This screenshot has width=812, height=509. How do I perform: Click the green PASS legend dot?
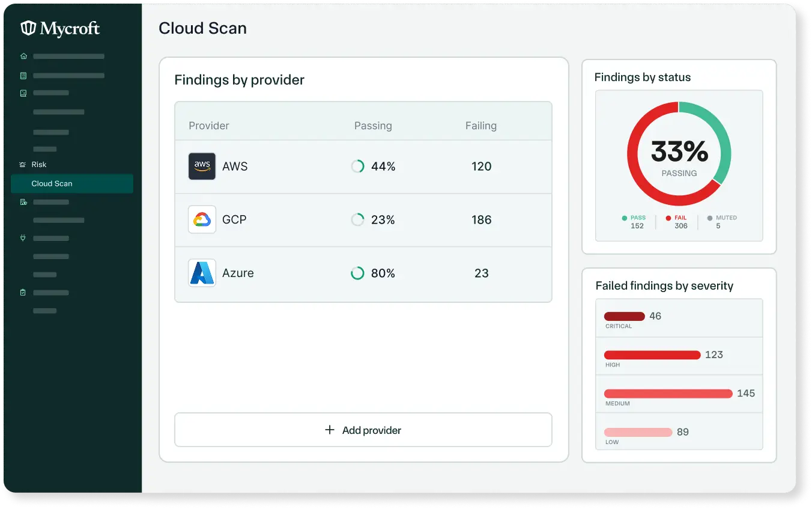[x=625, y=218]
